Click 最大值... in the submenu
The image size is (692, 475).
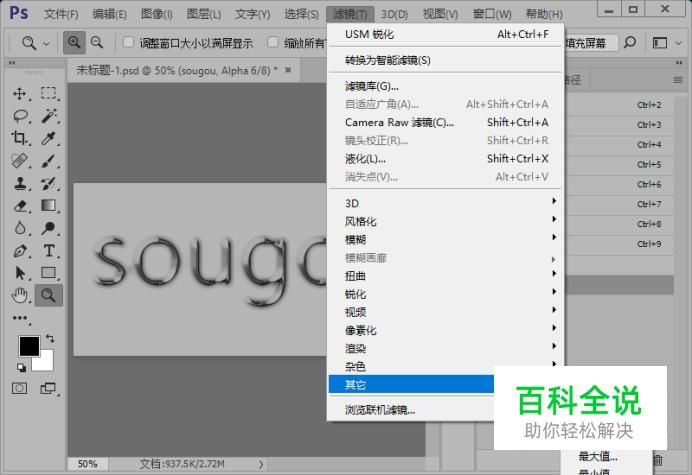[x=598, y=456]
